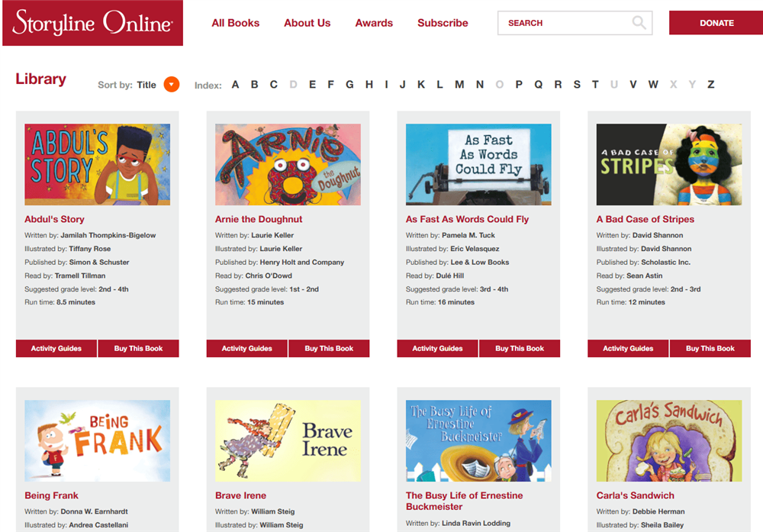
Task: Jump to index letter L
Action: (440, 85)
